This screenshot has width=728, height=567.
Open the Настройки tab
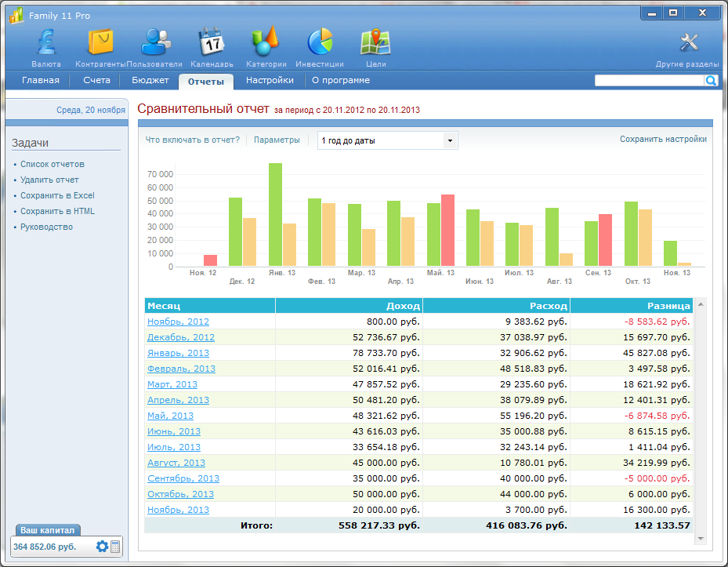pyautogui.click(x=270, y=81)
